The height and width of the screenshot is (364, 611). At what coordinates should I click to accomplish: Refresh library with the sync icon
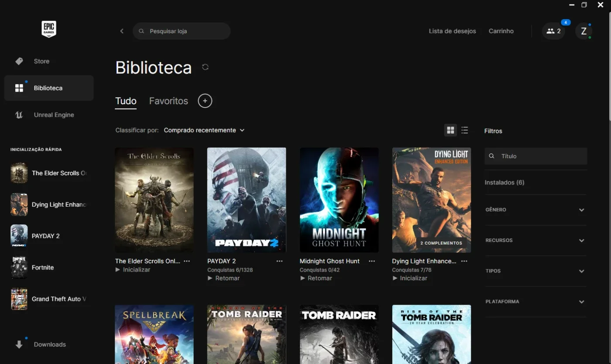205,67
